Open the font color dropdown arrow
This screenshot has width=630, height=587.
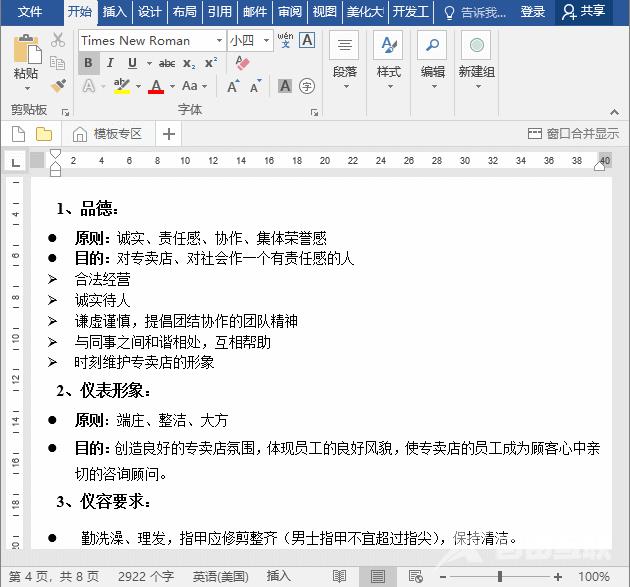point(171,87)
